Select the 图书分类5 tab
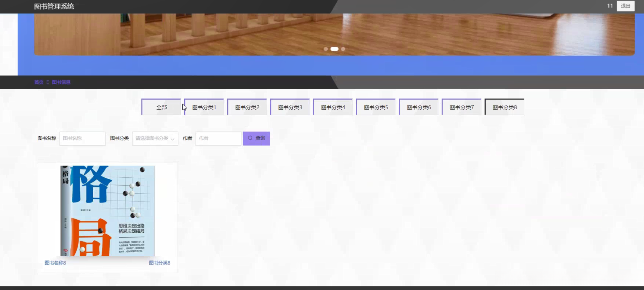 pyautogui.click(x=376, y=107)
